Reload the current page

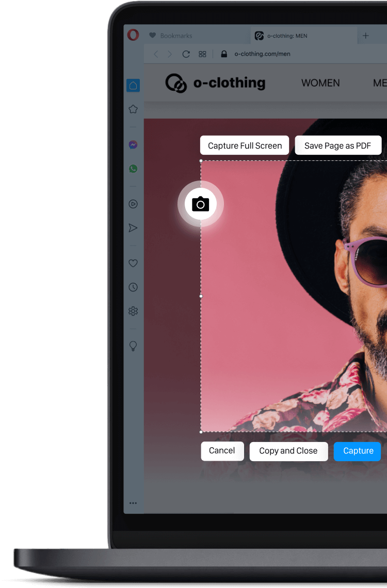[186, 54]
